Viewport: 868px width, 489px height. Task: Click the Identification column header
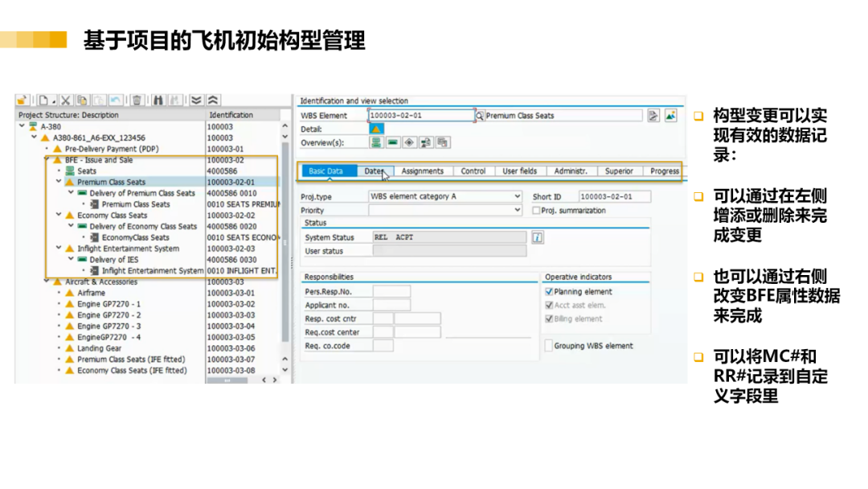click(243, 115)
